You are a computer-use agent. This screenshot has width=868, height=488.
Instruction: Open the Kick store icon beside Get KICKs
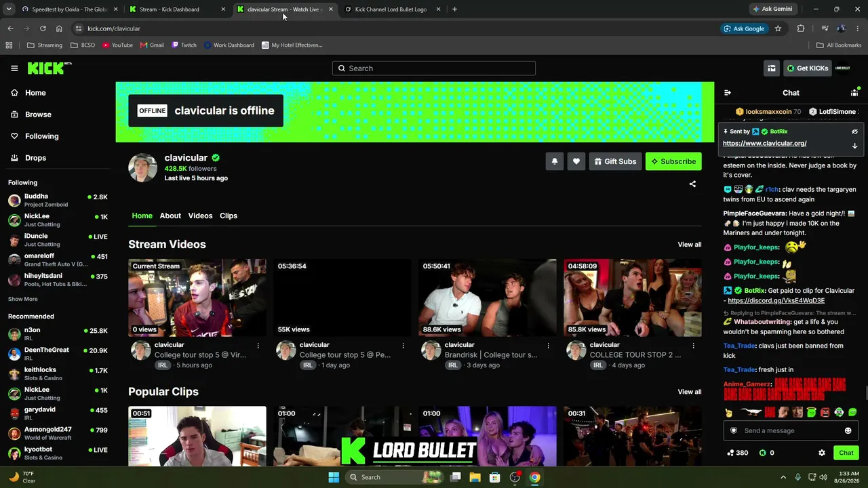(772, 68)
